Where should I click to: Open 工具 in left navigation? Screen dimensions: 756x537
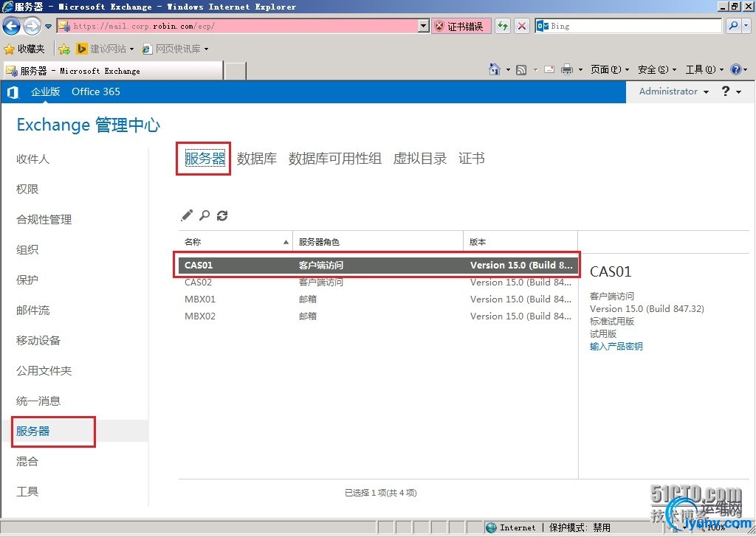point(27,491)
